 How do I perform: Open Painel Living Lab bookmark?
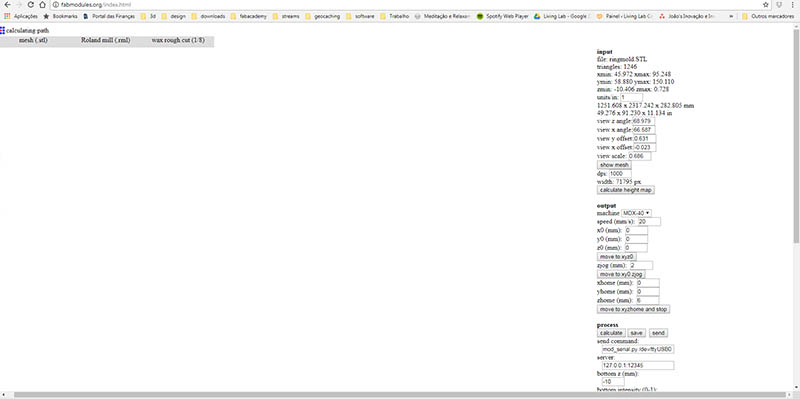click(x=624, y=16)
